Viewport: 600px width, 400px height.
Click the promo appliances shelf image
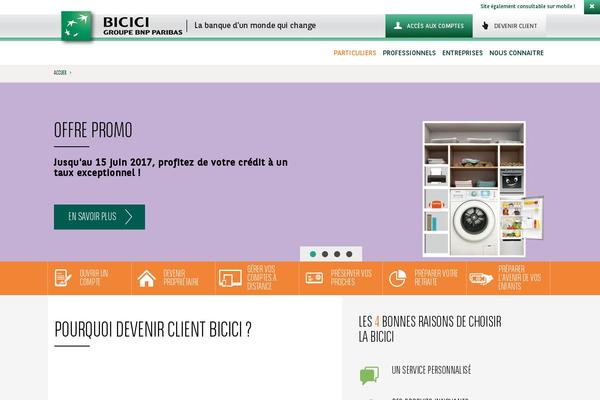(483, 189)
